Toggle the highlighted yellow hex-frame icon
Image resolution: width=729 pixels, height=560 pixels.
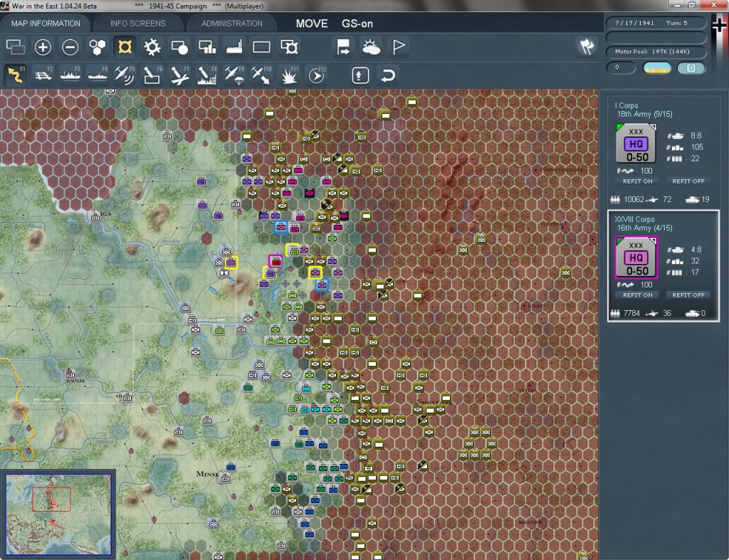tap(125, 47)
